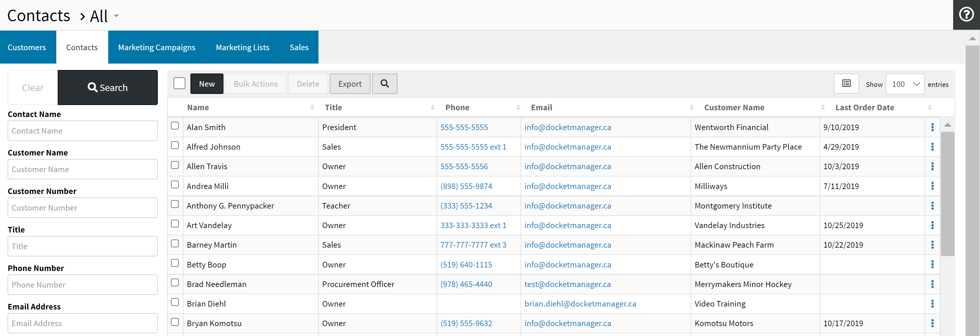
Task: Sort by Last Order Date arrows
Action: tap(930, 107)
